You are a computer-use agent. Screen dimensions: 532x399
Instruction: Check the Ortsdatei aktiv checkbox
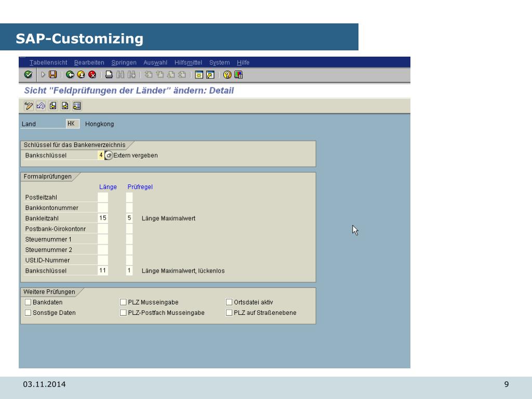pos(229,302)
